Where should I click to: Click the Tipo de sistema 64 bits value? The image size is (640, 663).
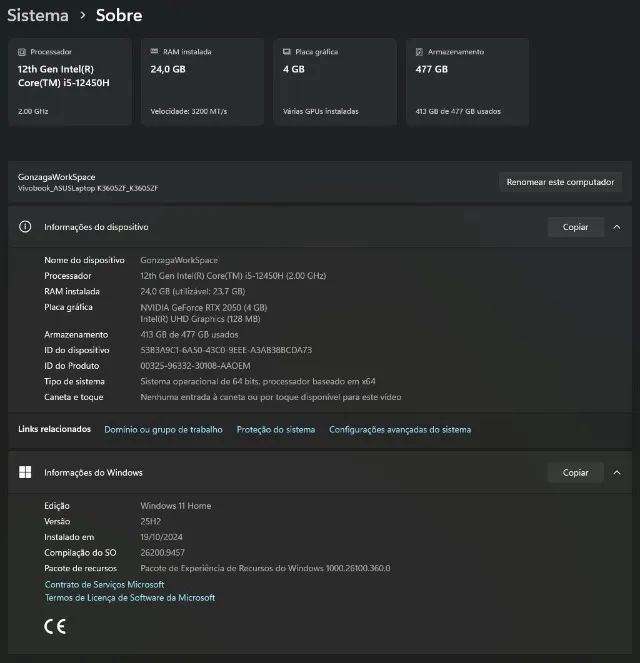[258, 381]
